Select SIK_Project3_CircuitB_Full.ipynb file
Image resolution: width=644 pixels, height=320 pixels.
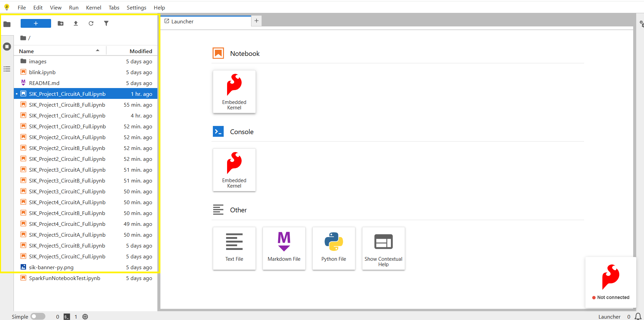click(67, 181)
